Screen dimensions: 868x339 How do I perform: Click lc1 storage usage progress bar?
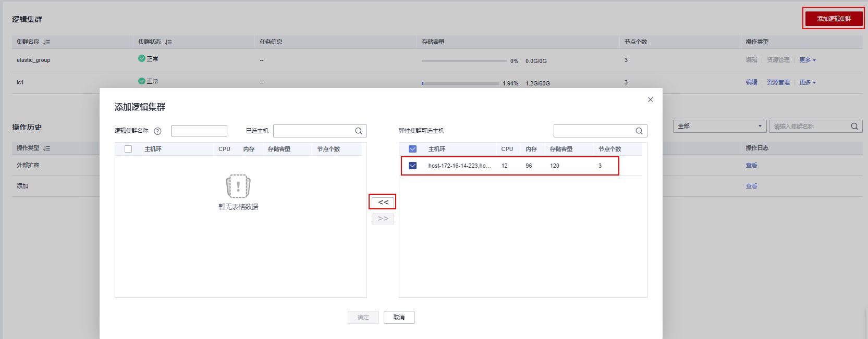coord(460,83)
